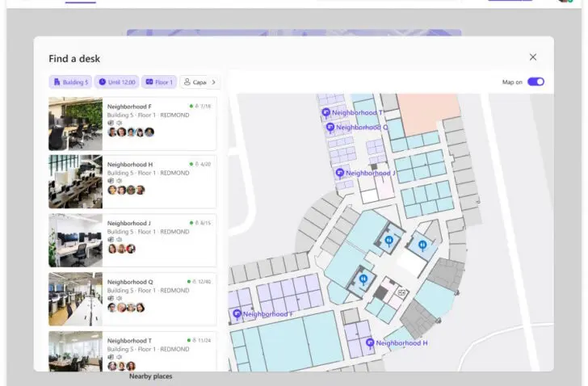588x386 pixels.
Task: Click the Teams icon in the Neighborhood J card
Action: [x=111, y=240]
